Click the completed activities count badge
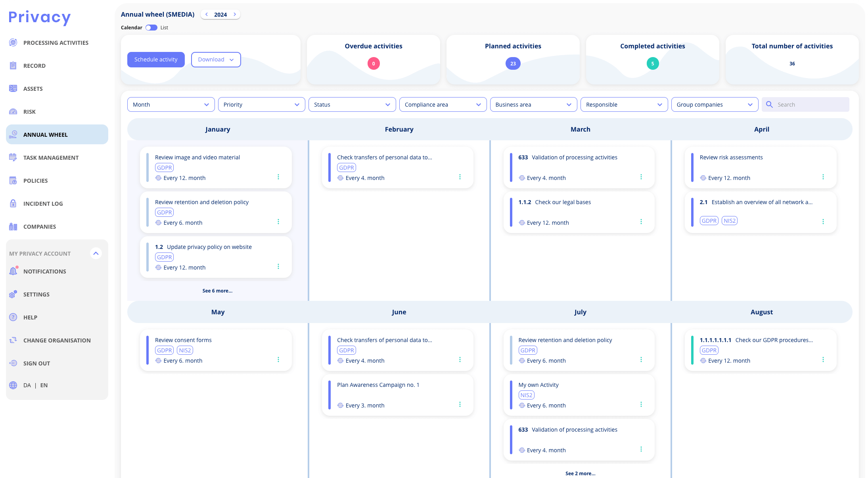The width and height of the screenshot is (868, 478). click(653, 63)
